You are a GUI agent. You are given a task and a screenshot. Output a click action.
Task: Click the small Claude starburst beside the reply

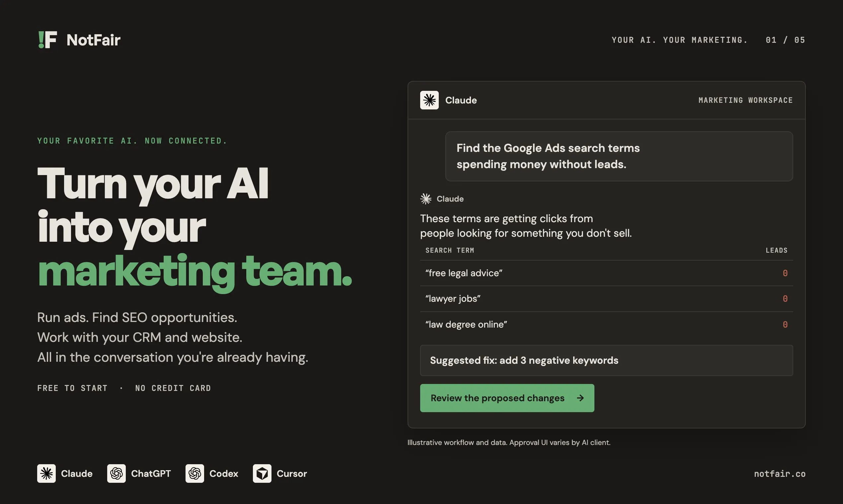[425, 199]
